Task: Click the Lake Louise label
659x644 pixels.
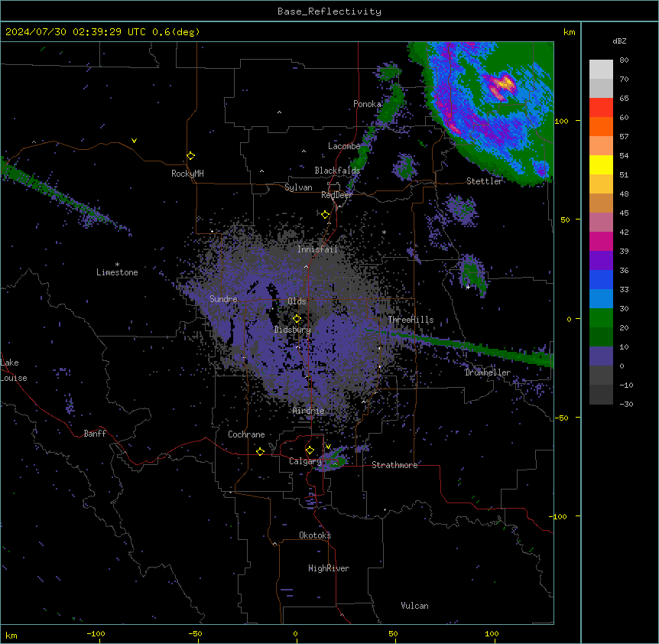Action: [14, 370]
